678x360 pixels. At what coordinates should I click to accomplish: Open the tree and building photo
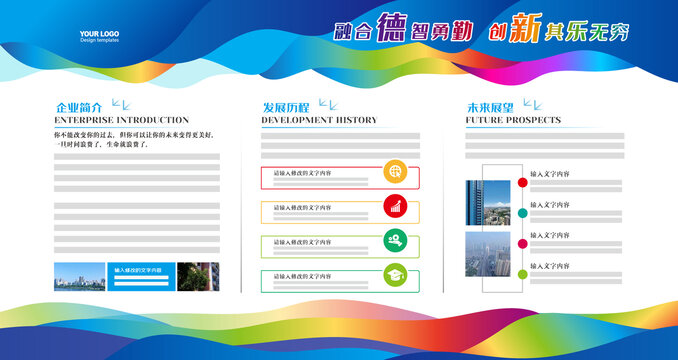[x=198, y=277]
